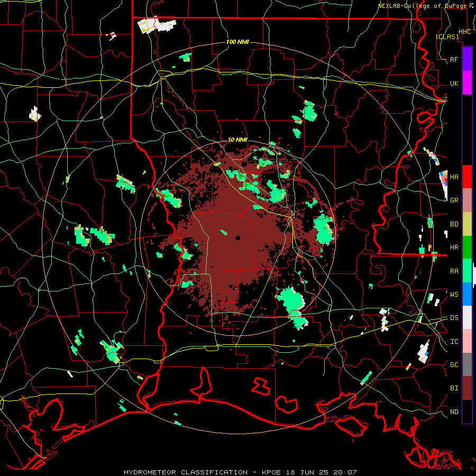The width and height of the screenshot is (476, 476).
Task: Pick the dark green HR legend swatch
Action: (467, 247)
